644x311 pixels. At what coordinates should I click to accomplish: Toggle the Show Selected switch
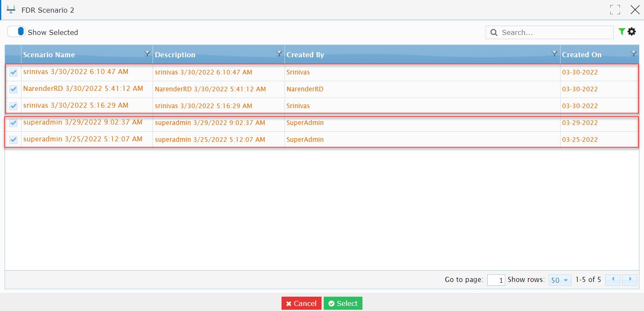(x=16, y=32)
